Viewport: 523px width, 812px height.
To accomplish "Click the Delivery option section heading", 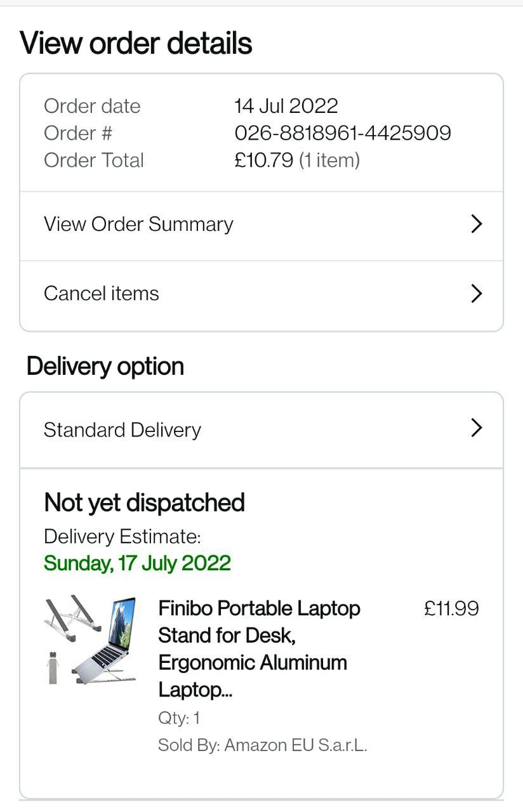I will [105, 367].
